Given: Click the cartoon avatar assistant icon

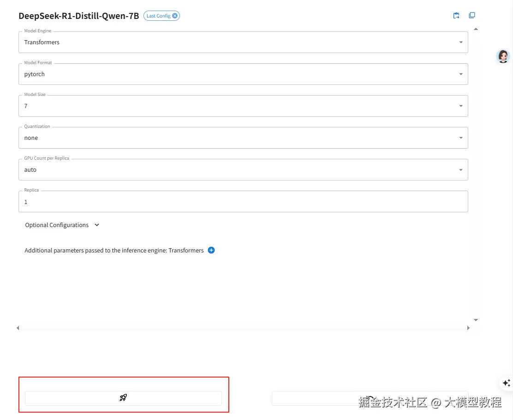Looking at the screenshot, I should (503, 56).
